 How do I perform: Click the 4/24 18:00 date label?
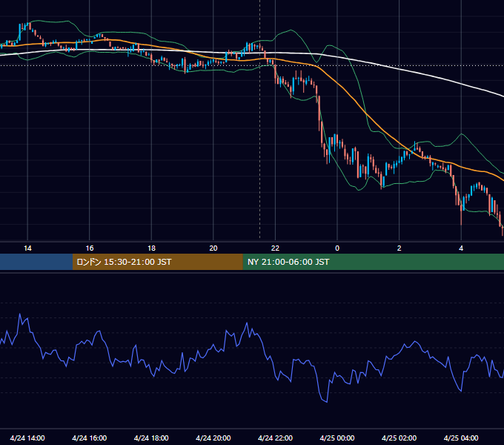click(151, 438)
